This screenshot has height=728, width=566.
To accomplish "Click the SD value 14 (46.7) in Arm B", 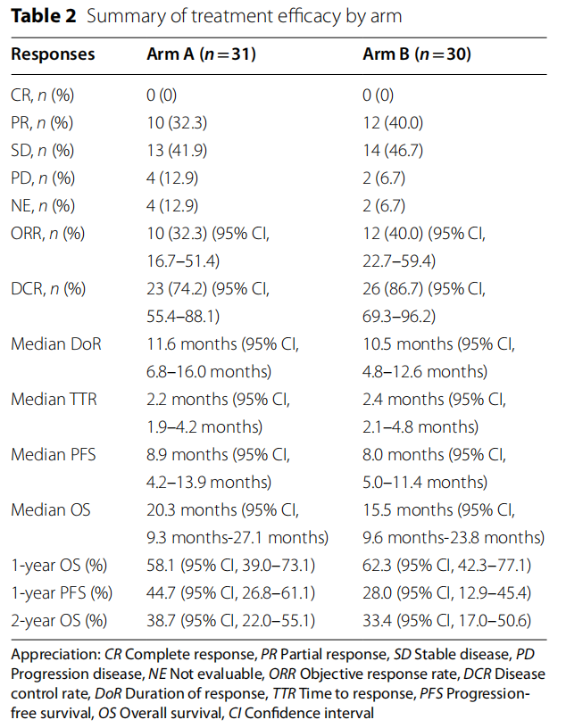I will [395, 150].
